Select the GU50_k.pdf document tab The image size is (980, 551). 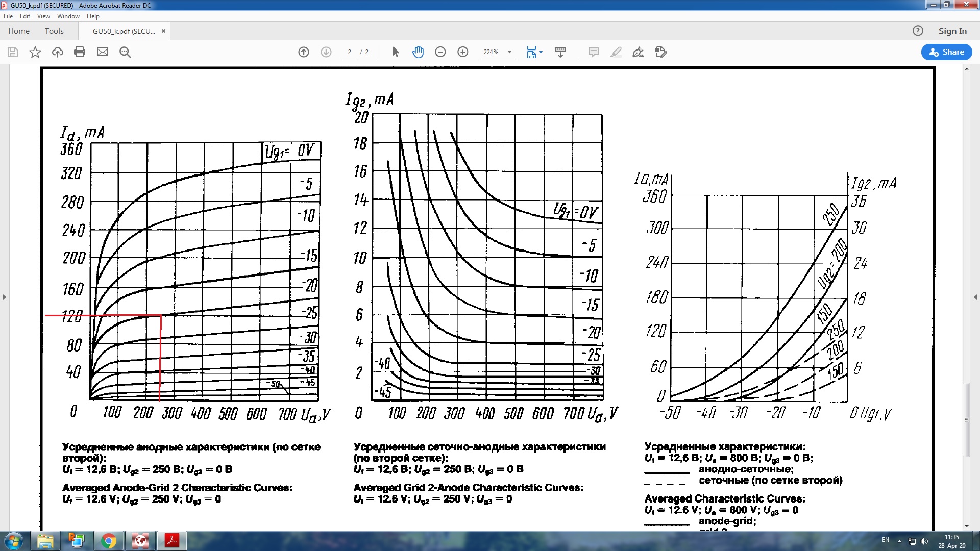point(124,31)
